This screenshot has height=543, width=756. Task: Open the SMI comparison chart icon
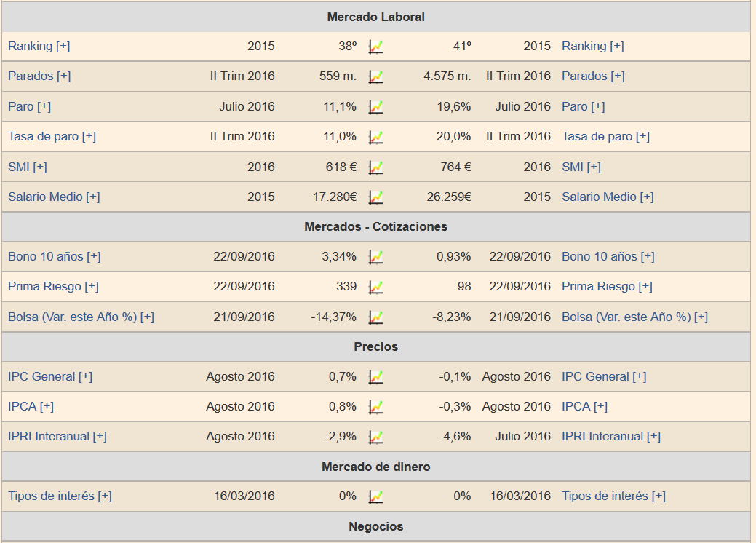pyautogui.click(x=375, y=167)
